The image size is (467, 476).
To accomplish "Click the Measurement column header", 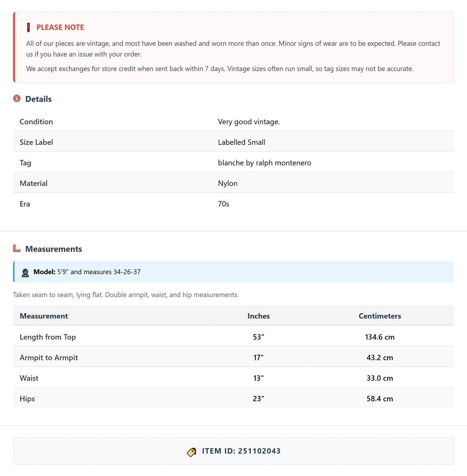I will tap(44, 316).
